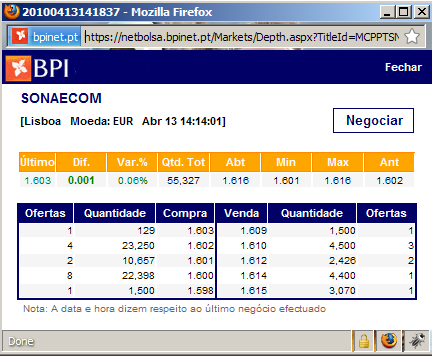Click the sell price 1.612
This screenshot has width=432, height=360.
[x=254, y=261]
